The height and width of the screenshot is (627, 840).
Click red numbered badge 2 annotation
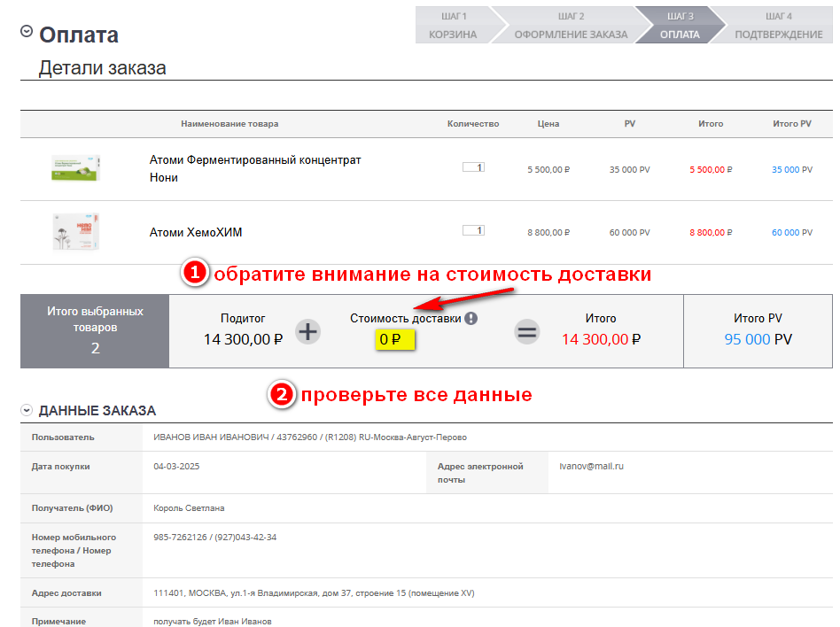pos(281,395)
